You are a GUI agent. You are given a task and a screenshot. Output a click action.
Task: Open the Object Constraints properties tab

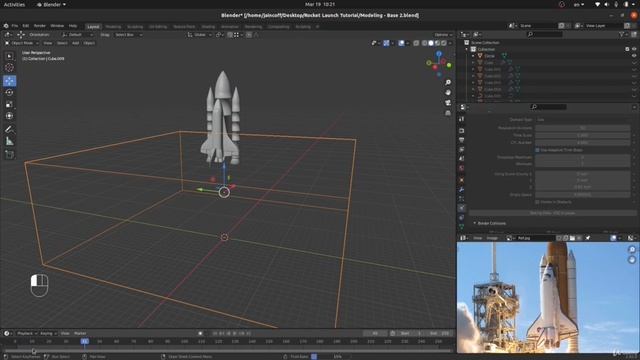coord(462,218)
